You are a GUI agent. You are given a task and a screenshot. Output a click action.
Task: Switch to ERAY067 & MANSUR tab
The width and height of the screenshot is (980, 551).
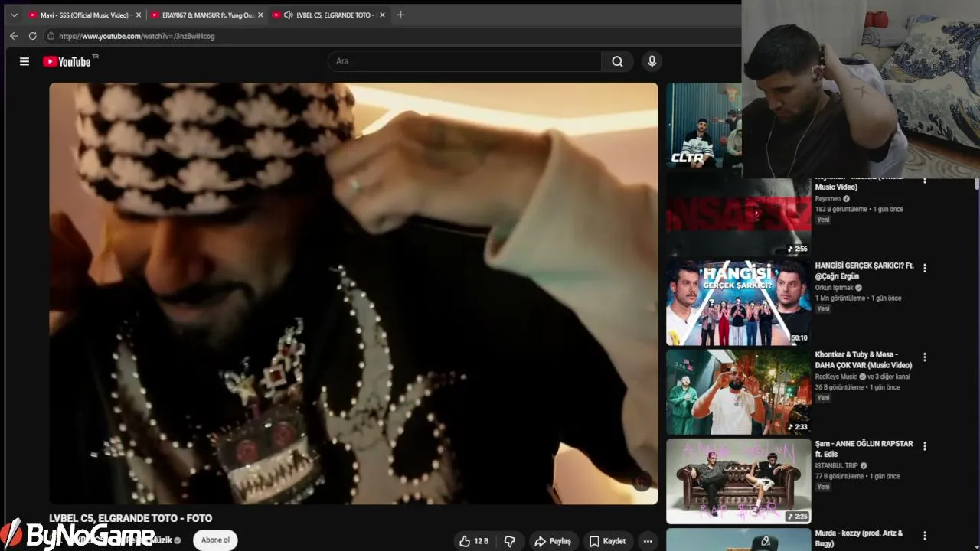point(207,15)
